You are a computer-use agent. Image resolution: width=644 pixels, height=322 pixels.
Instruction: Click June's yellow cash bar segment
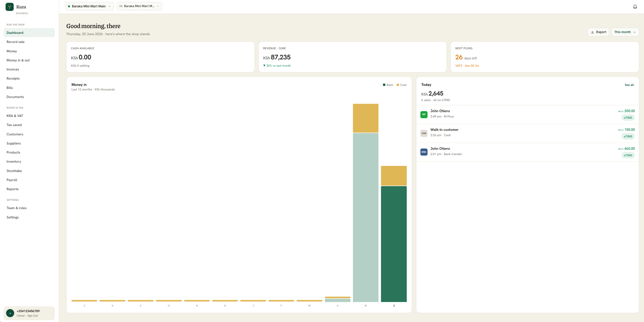(x=394, y=176)
